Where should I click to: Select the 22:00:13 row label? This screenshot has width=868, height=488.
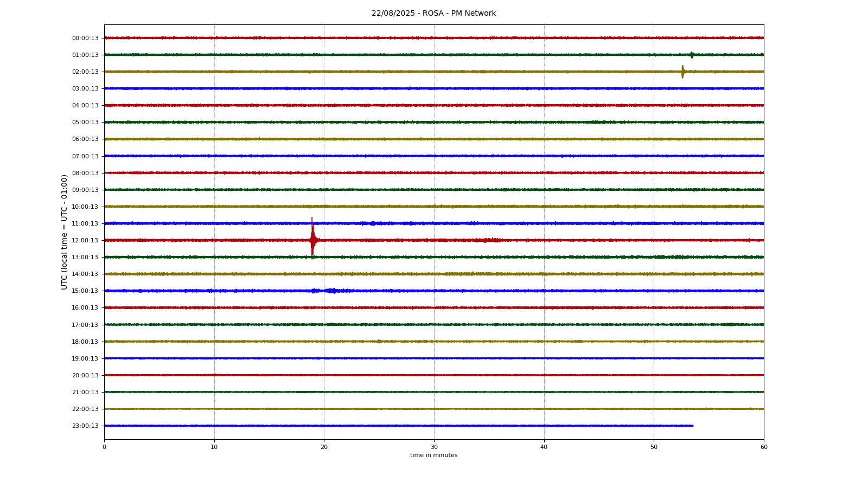pos(85,409)
